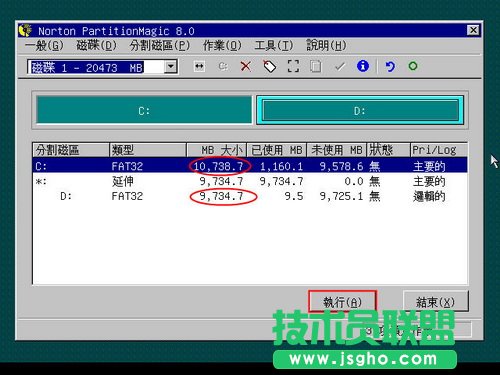This screenshot has width=500, height=375.
Task: Select the D: partition block in disk map
Action: tap(360, 110)
